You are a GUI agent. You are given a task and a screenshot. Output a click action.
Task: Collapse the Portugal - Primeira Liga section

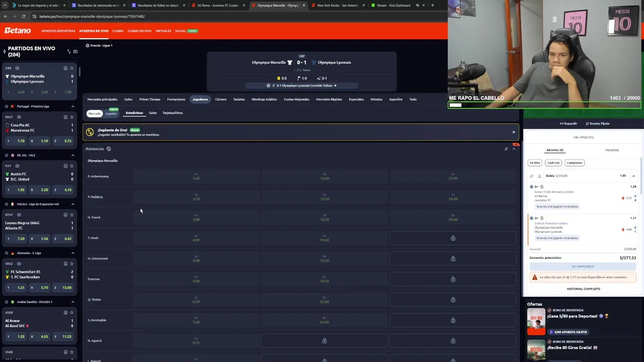(x=72, y=106)
